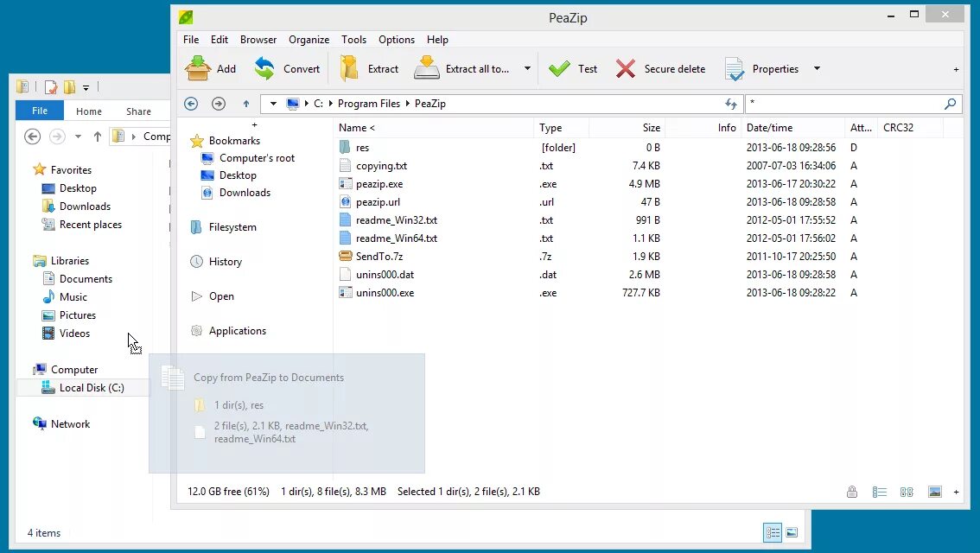
Task: Click Open in the PeaZip sidebar
Action: [x=221, y=296]
